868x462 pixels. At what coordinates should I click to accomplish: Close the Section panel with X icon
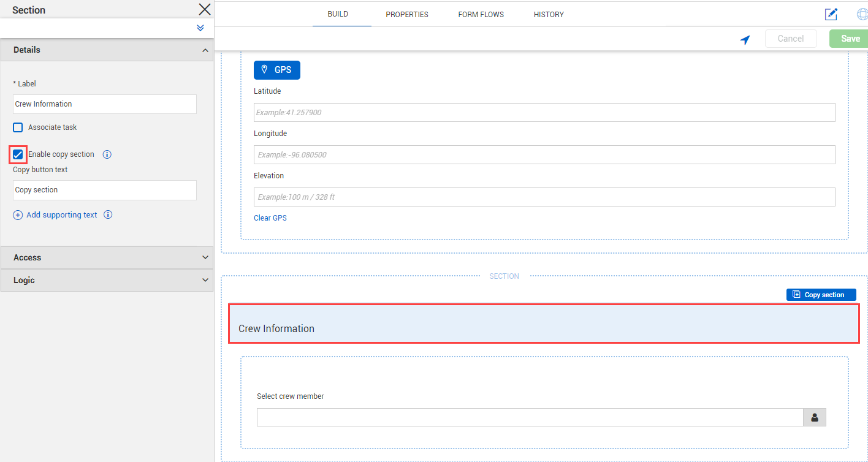tap(205, 9)
